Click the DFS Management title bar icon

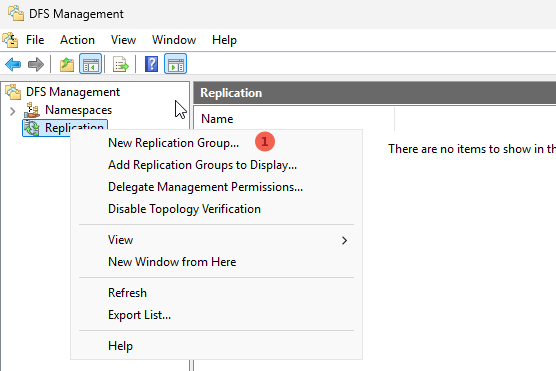click(x=16, y=13)
